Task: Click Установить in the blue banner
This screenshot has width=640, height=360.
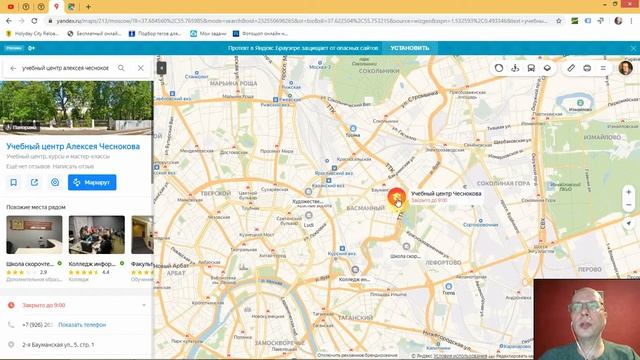Action: (x=409, y=48)
